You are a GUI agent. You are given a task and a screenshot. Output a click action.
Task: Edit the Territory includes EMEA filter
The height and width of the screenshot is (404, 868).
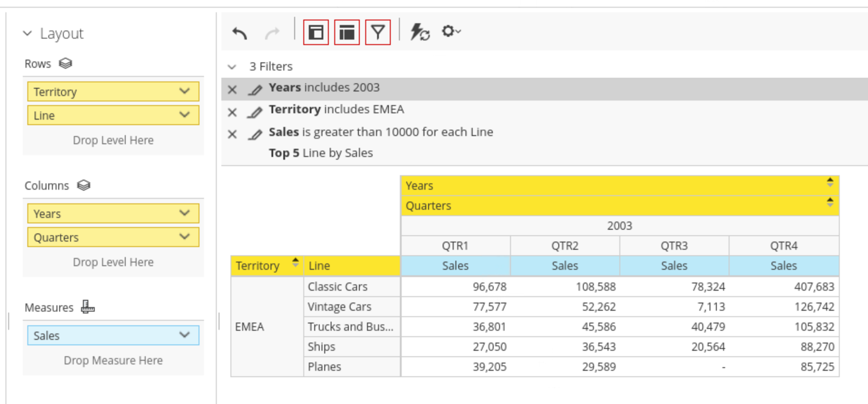pyautogui.click(x=255, y=112)
